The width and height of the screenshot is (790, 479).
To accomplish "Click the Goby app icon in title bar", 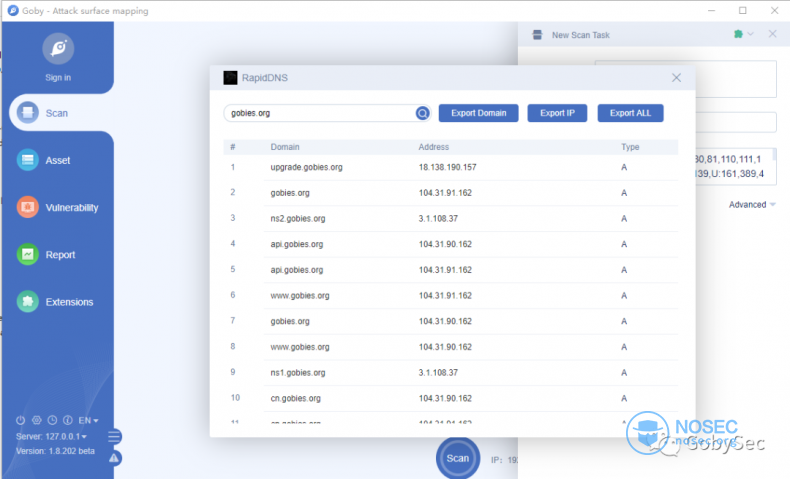I will tap(13, 10).
